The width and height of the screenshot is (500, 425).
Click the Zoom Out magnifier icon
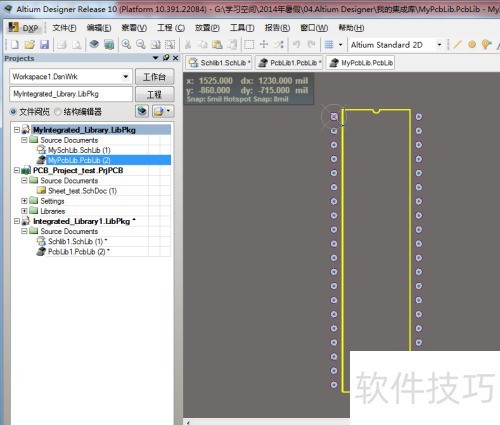pyautogui.click(x=141, y=44)
